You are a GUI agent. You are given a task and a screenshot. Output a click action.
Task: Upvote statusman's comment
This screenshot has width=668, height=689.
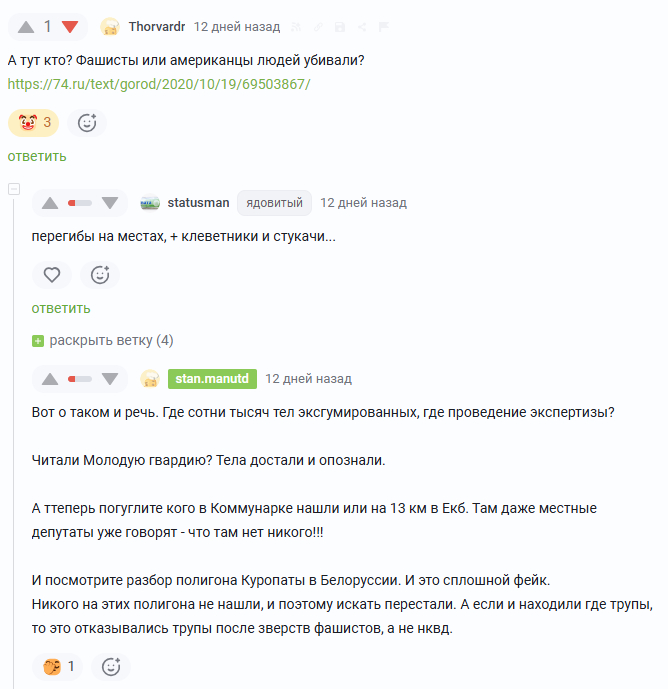coord(50,203)
